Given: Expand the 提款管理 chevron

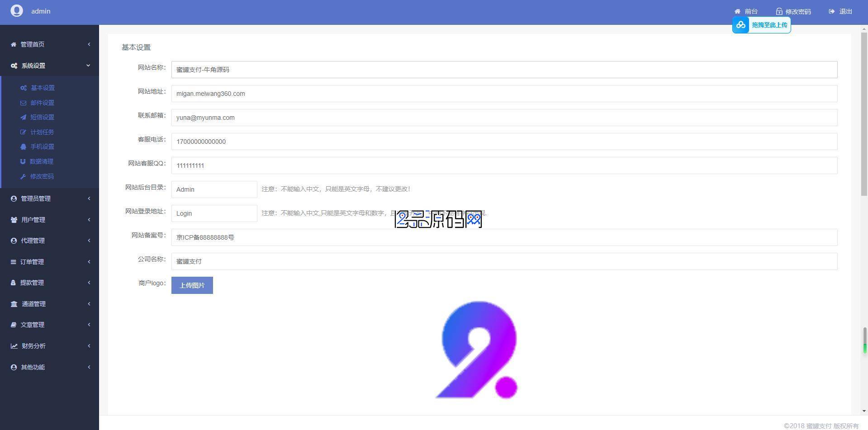Looking at the screenshot, I should 89,282.
